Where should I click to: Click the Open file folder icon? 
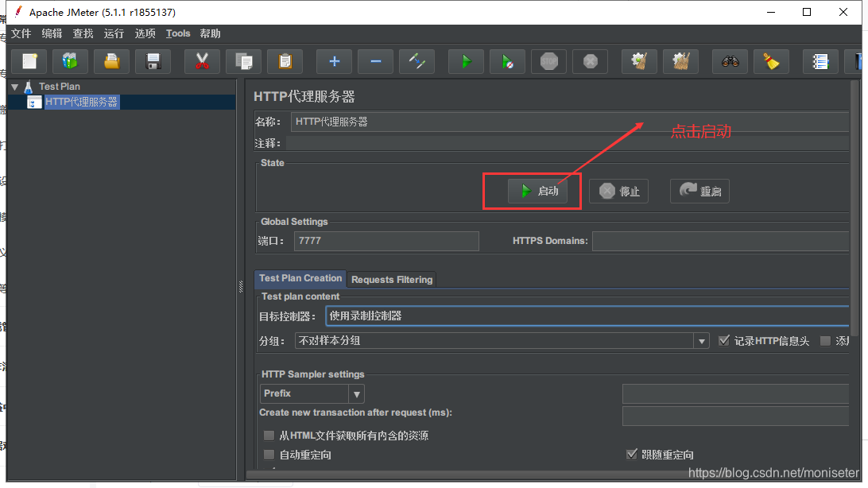pos(112,61)
